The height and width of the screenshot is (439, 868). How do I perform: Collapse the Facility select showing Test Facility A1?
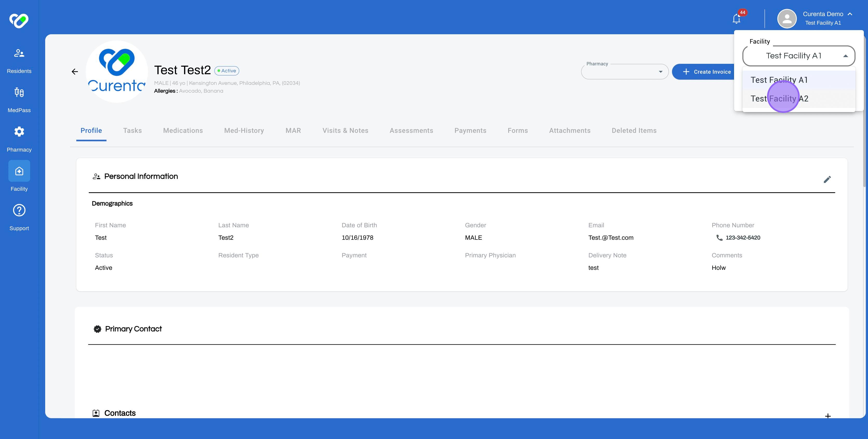799,56
